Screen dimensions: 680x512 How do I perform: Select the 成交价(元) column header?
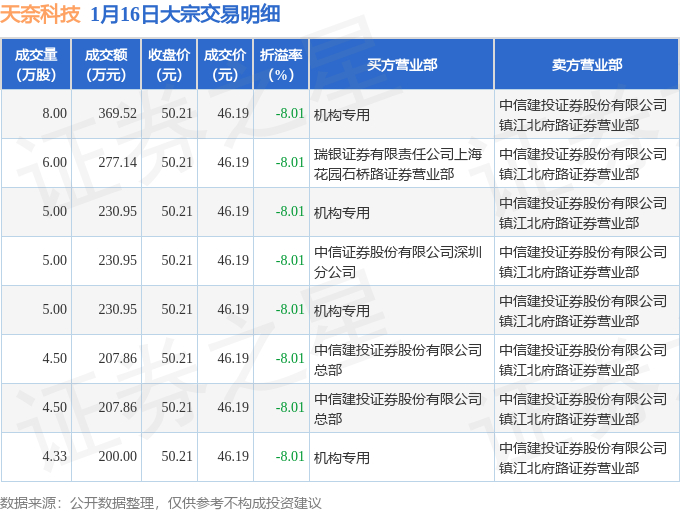pyautogui.click(x=225, y=65)
